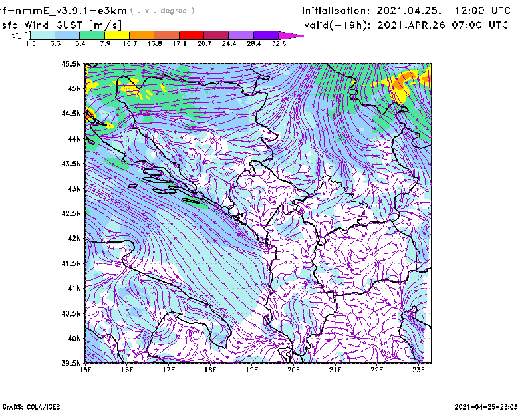Image resolution: width=532 pixels, height=411 pixels.
Task: Click the 22E longitude label
Action: [x=377, y=370]
